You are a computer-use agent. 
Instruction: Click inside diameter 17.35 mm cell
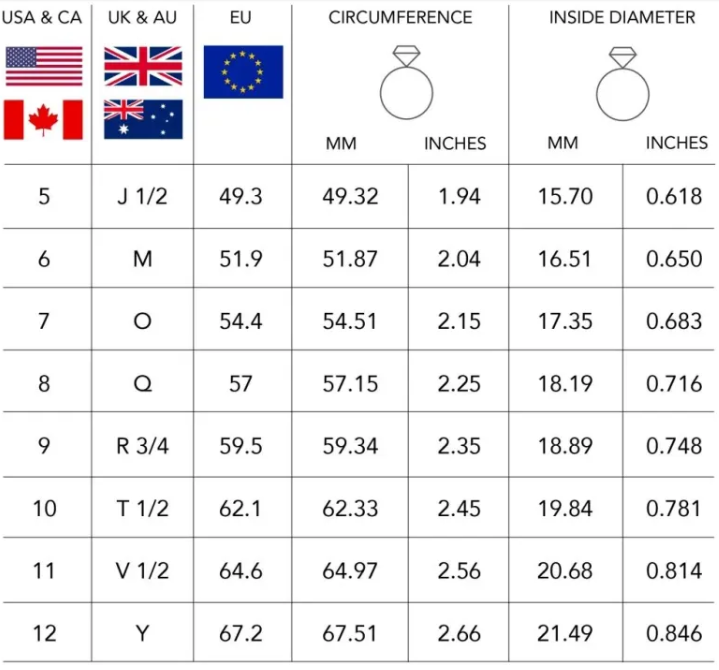pyautogui.click(x=565, y=321)
